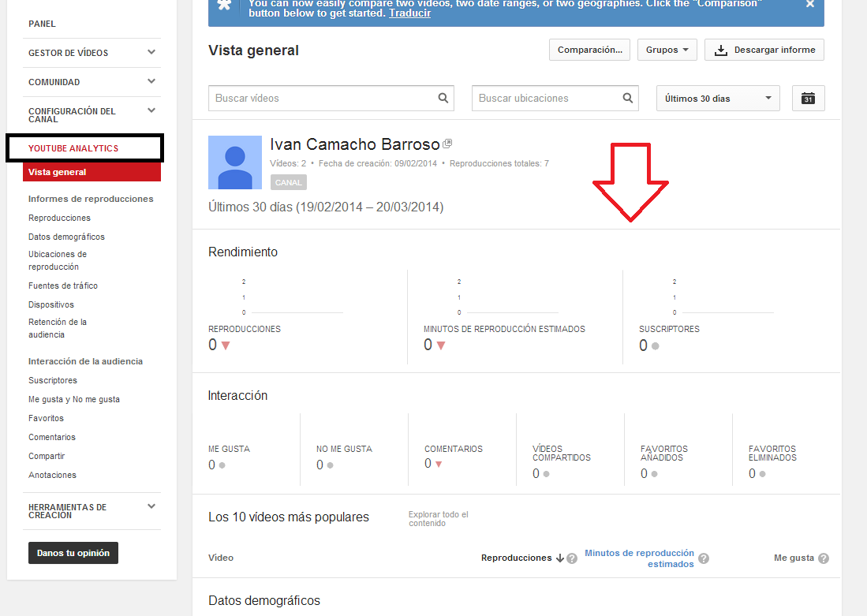Click the external link icon beside channel name
The image size is (867, 616).
click(x=447, y=144)
